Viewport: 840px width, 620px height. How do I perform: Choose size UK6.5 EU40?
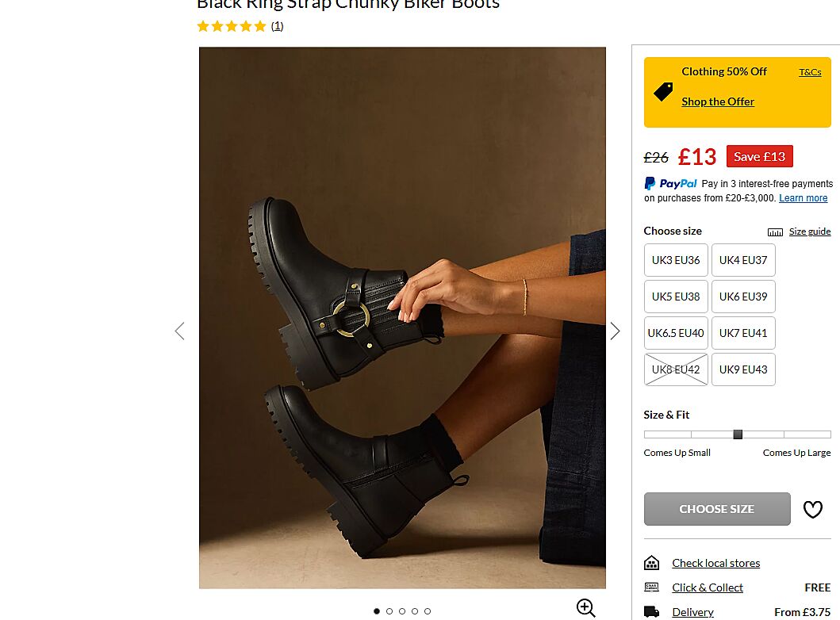click(676, 333)
